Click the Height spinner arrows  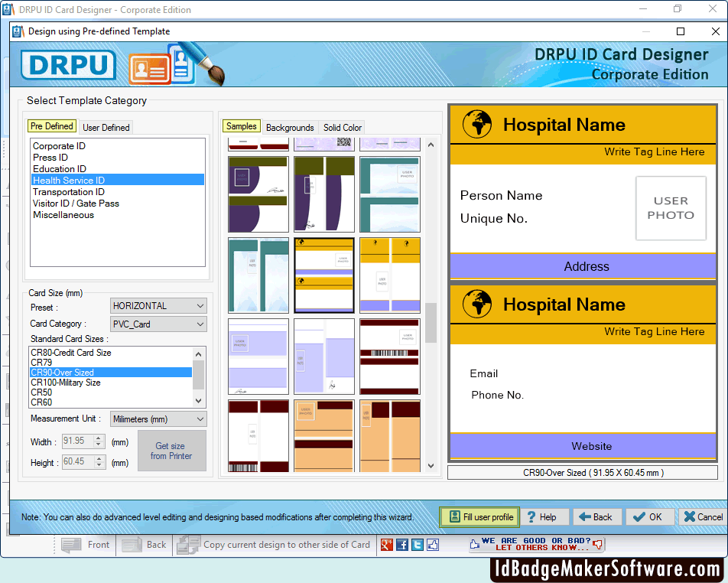pos(99,461)
